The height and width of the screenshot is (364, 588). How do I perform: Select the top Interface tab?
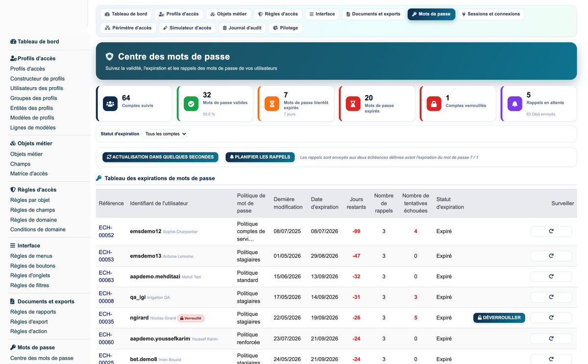click(322, 14)
